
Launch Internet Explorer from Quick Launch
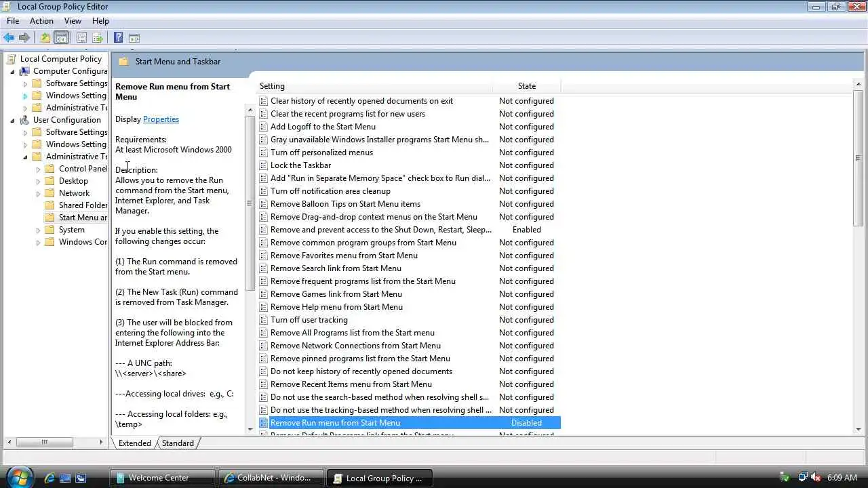point(50,478)
